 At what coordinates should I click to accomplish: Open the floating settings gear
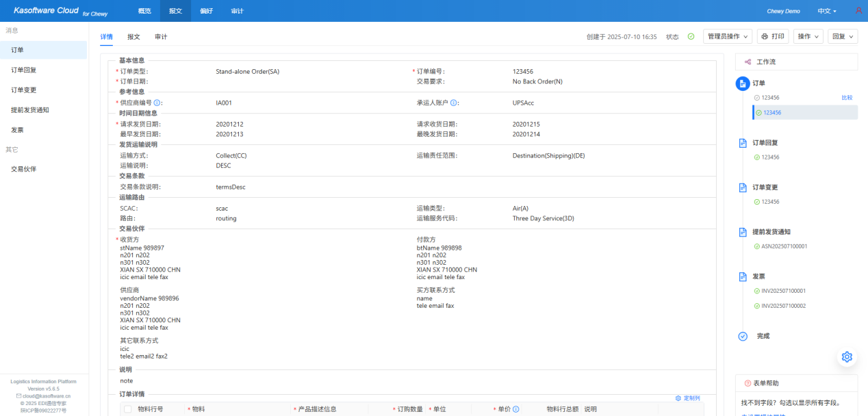(x=847, y=356)
